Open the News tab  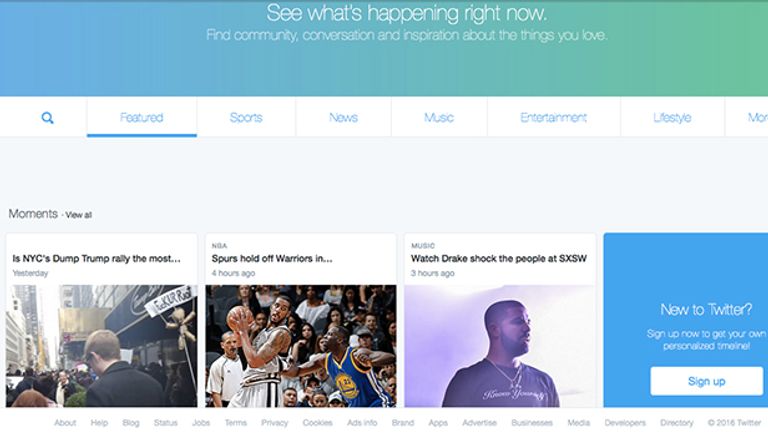tap(343, 118)
